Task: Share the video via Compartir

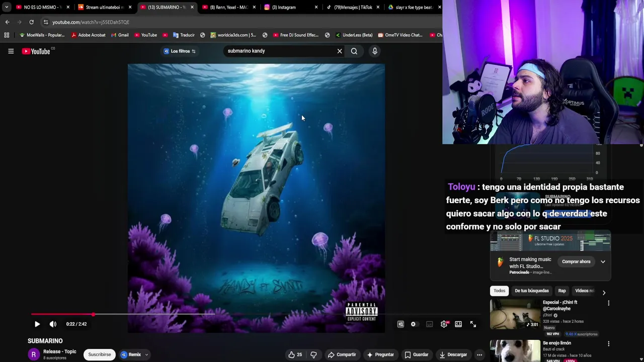Action: tap(342, 354)
